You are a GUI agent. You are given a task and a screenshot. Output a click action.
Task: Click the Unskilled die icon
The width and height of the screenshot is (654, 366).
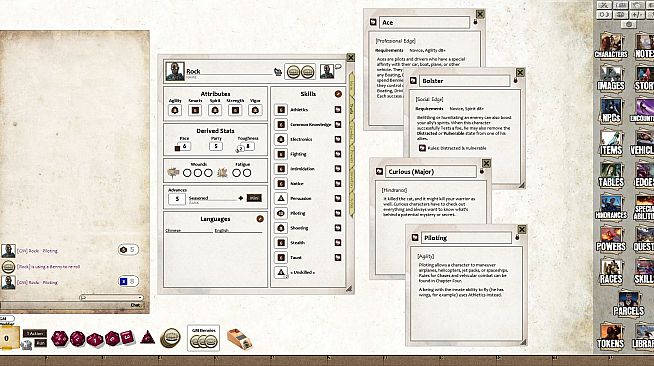(x=281, y=272)
